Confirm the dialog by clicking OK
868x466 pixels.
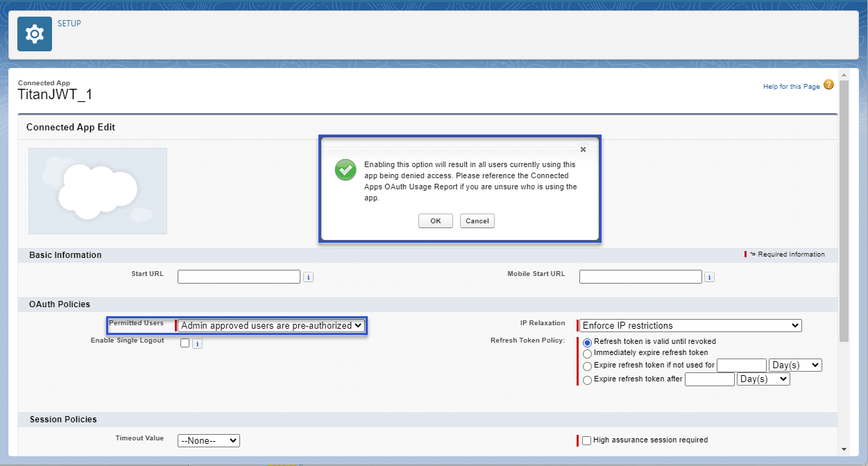(435, 221)
